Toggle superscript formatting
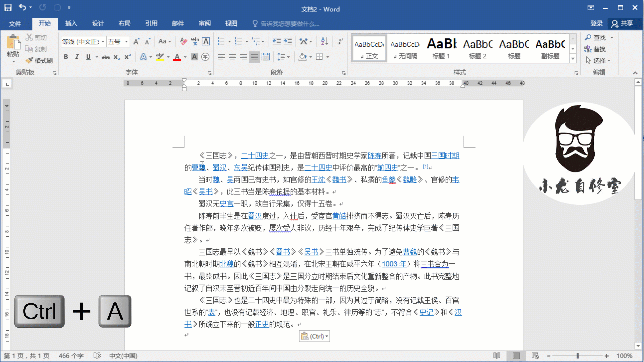This screenshot has width=644, height=362. 127,57
